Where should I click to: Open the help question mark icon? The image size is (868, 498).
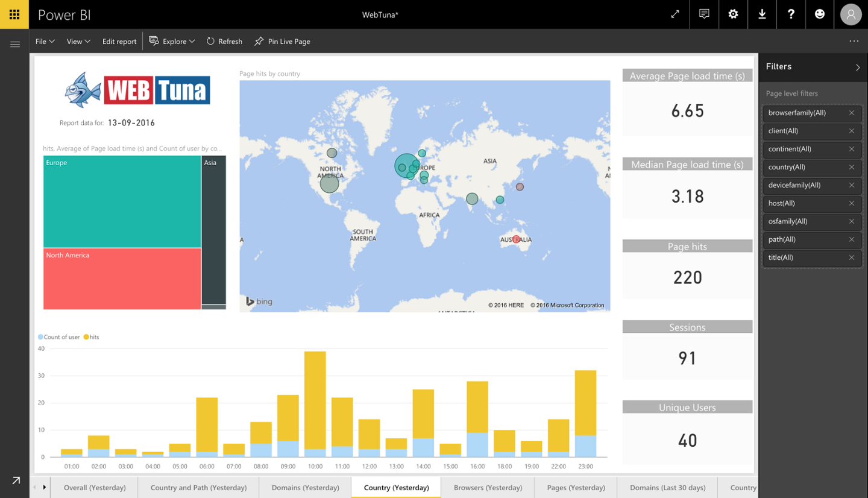(791, 14)
